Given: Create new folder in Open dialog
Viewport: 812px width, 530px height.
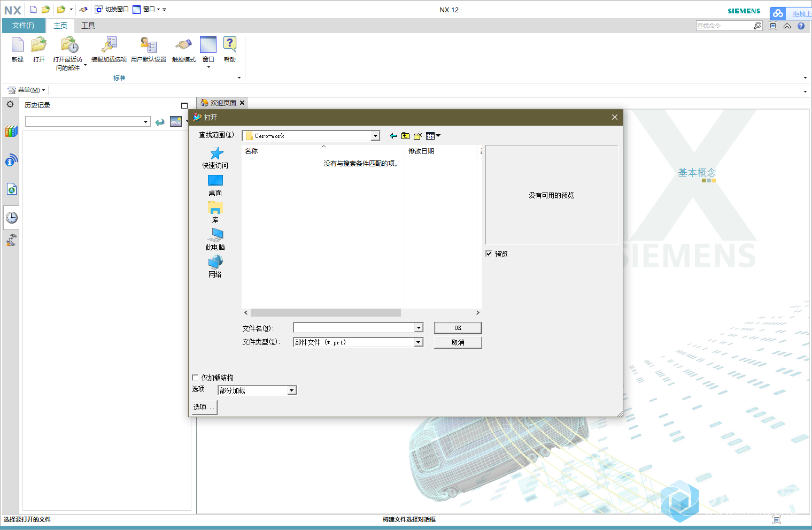Looking at the screenshot, I should 418,136.
